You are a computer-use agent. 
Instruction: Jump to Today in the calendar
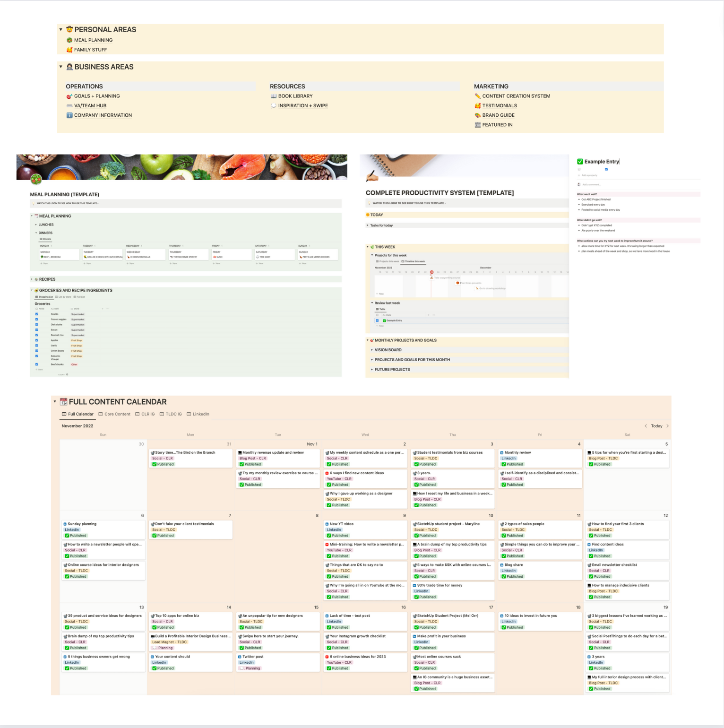point(656,426)
